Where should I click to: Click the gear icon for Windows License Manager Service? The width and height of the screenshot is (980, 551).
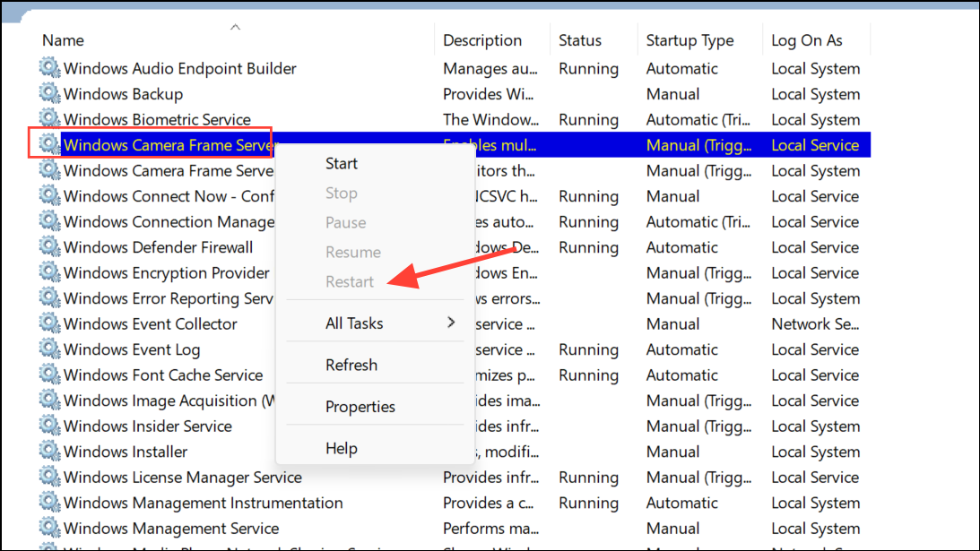point(49,477)
